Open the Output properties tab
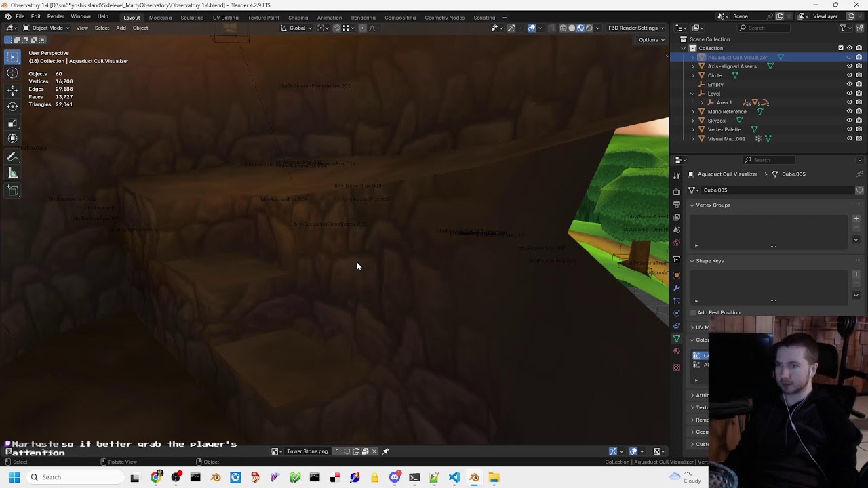The image size is (868, 488). [x=677, y=205]
